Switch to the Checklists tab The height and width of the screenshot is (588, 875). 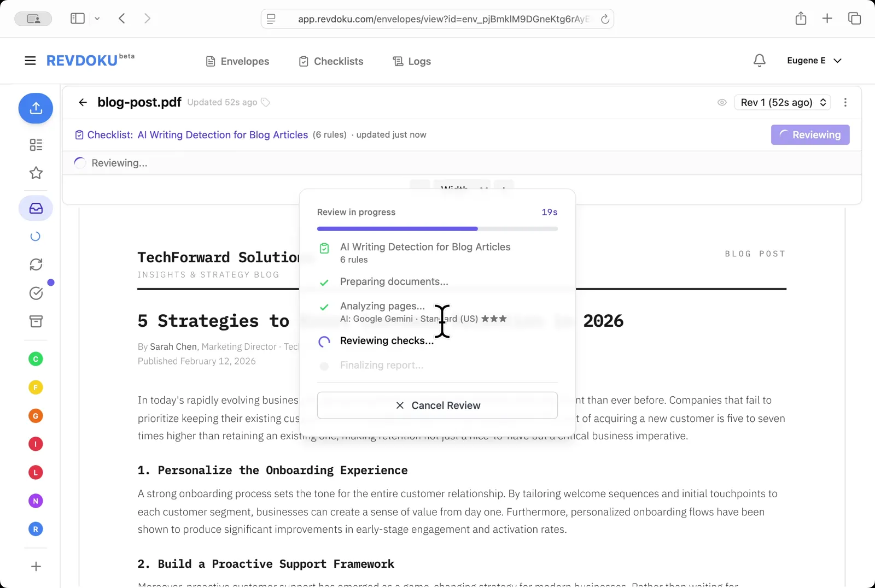point(331,61)
